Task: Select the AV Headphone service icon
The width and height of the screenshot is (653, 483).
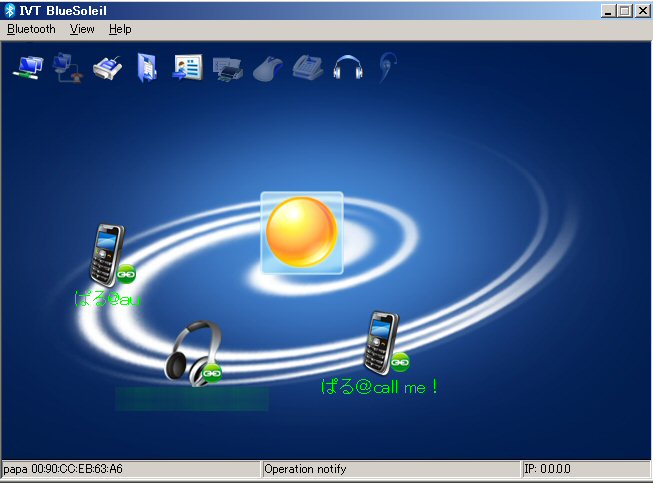Action: click(348, 67)
